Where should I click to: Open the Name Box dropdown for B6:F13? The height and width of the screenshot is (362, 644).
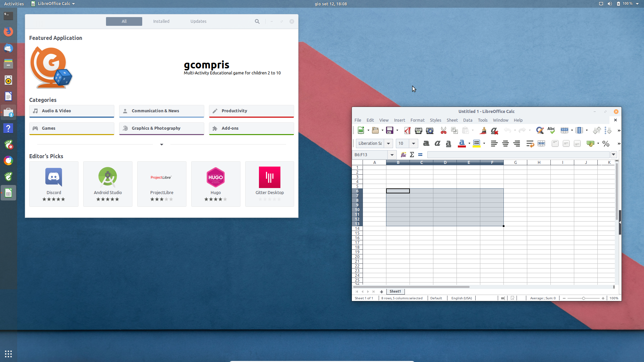coord(392,155)
